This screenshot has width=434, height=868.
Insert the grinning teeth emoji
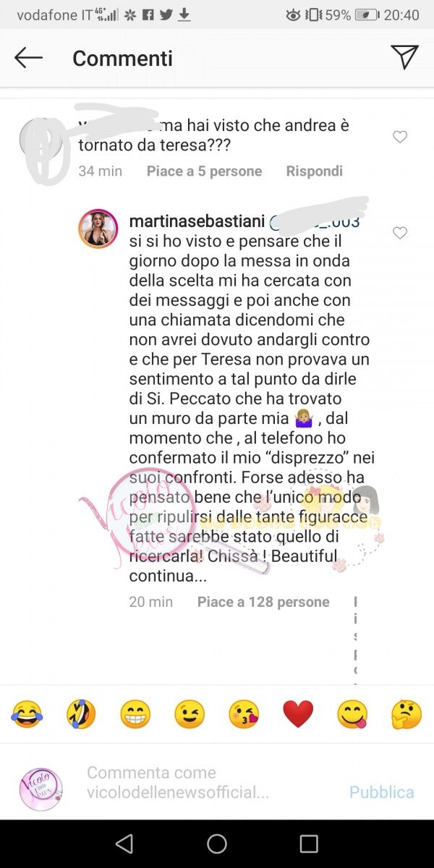(x=135, y=715)
